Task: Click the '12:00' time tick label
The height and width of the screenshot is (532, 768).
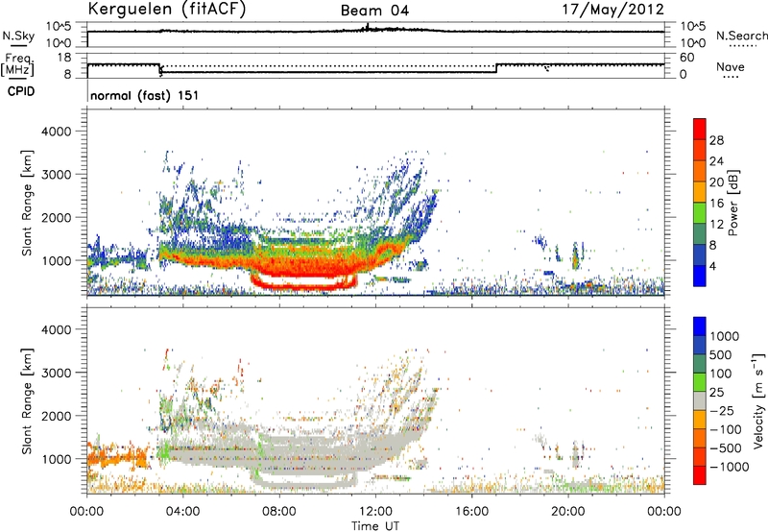Action: coord(375,512)
